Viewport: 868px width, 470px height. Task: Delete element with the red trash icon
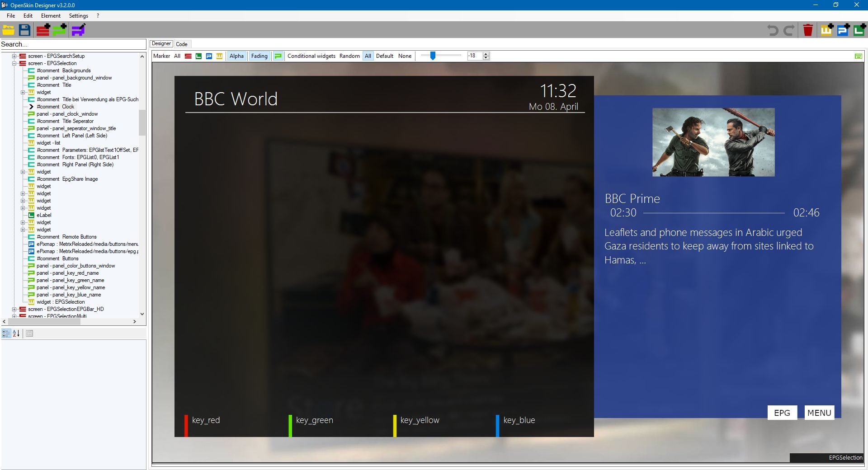(x=808, y=30)
